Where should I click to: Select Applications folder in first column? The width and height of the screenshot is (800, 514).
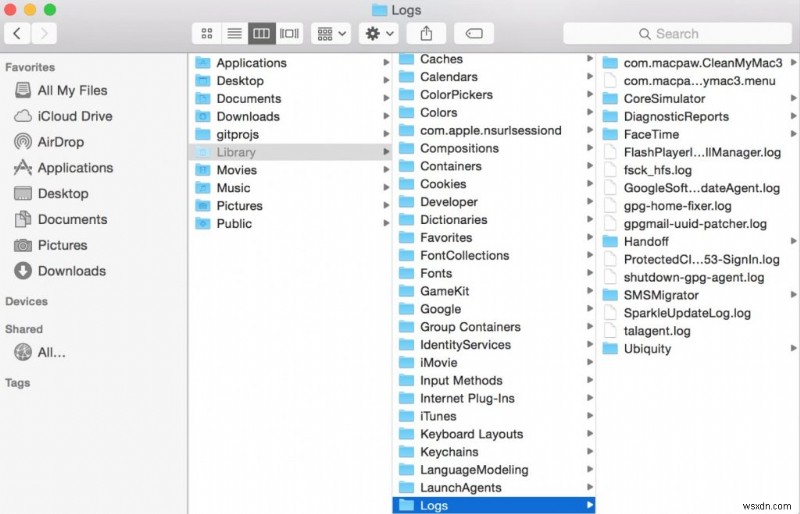291,63
